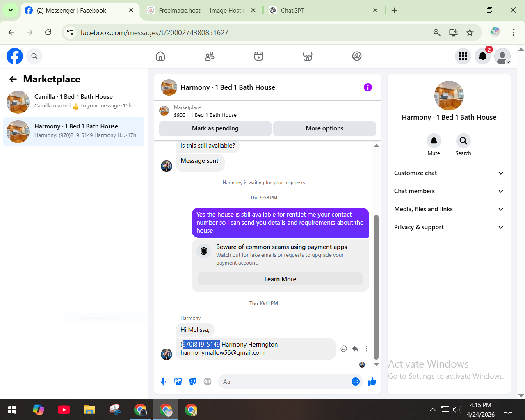Open the Windows Start menu

(x=12, y=410)
